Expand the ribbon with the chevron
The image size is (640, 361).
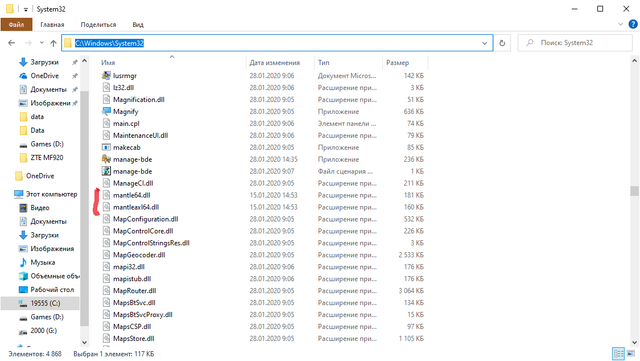pyautogui.click(x=620, y=25)
